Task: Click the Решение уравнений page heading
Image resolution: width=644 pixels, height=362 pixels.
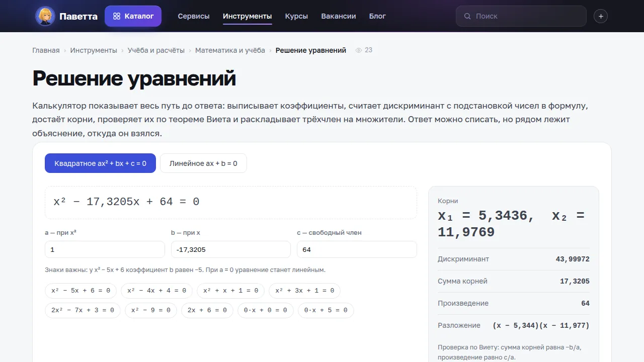Action: pyautogui.click(x=134, y=78)
